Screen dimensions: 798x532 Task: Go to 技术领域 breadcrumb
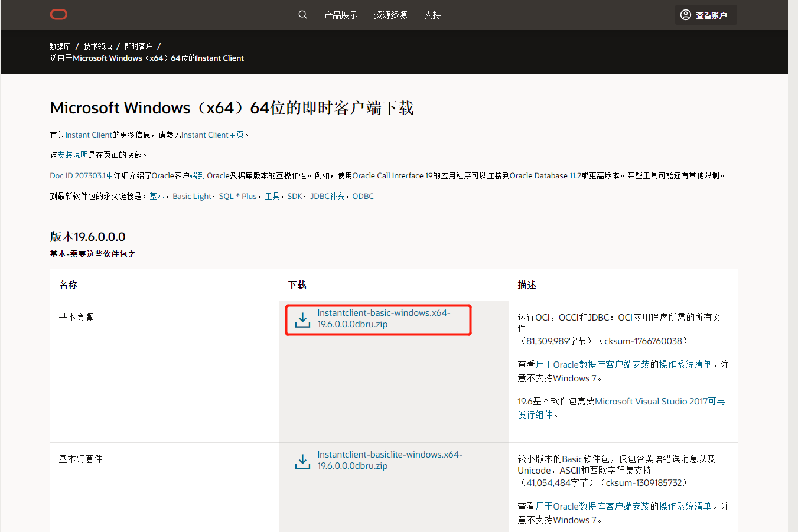point(97,46)
